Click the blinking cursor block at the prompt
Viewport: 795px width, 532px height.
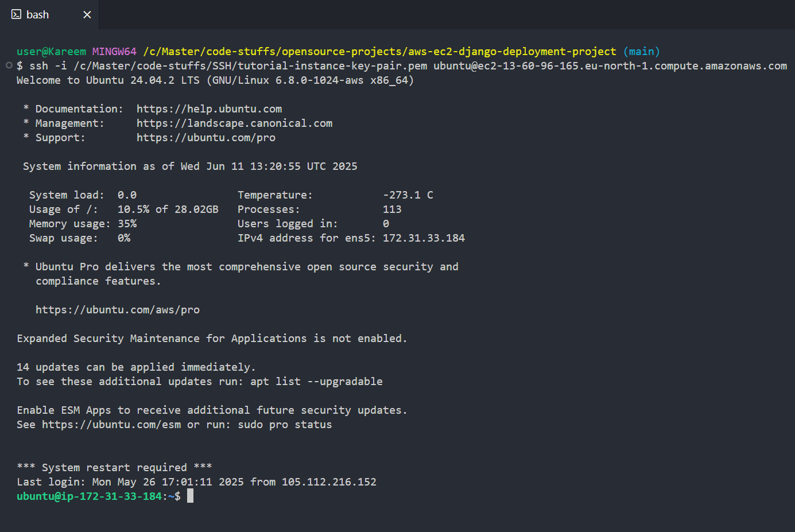pyautogui.click(x=190, y=496)
